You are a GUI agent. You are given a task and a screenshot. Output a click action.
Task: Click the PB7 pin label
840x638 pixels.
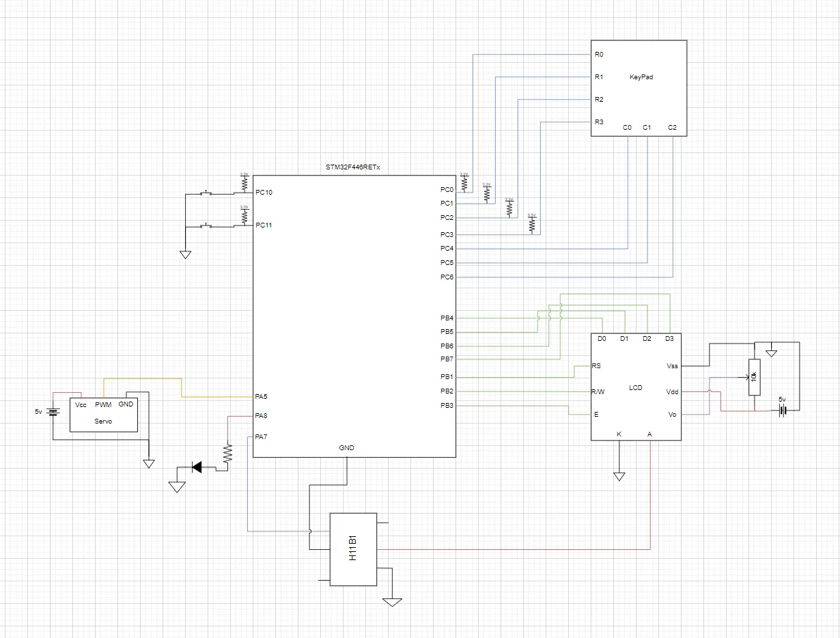[447, 359]
